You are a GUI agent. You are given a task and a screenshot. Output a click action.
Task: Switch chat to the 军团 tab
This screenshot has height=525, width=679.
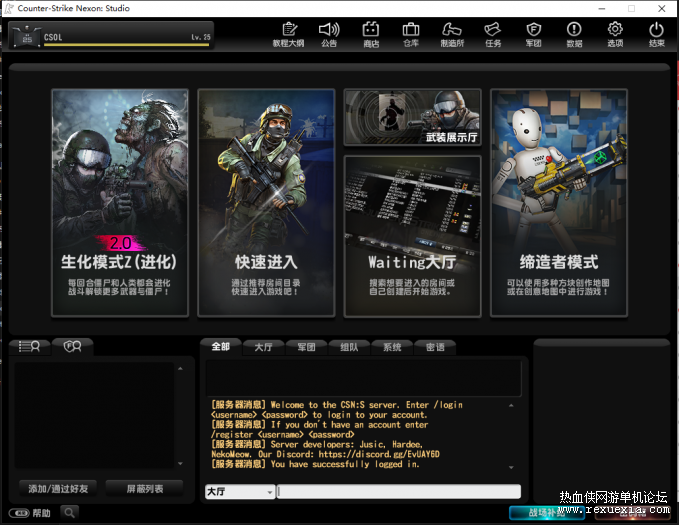click(x=306, y=347)
